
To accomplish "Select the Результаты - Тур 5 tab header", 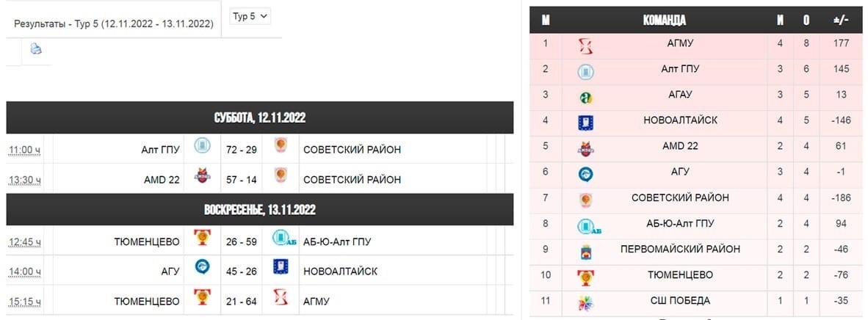I will [114, 23].
